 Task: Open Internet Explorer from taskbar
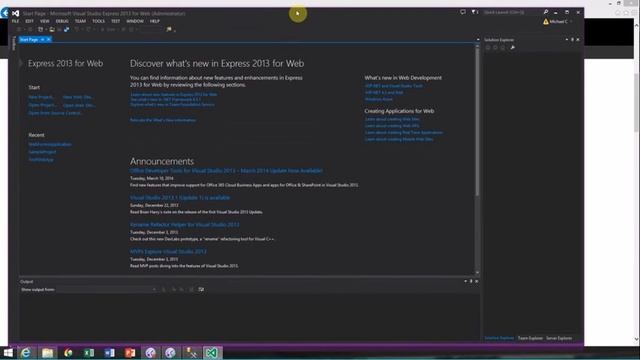point(26,353)
